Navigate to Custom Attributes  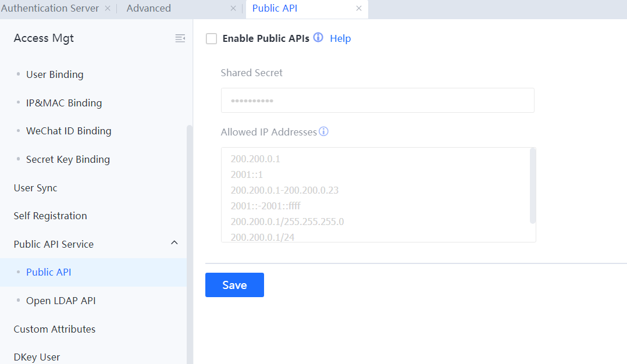coord(55,329)
